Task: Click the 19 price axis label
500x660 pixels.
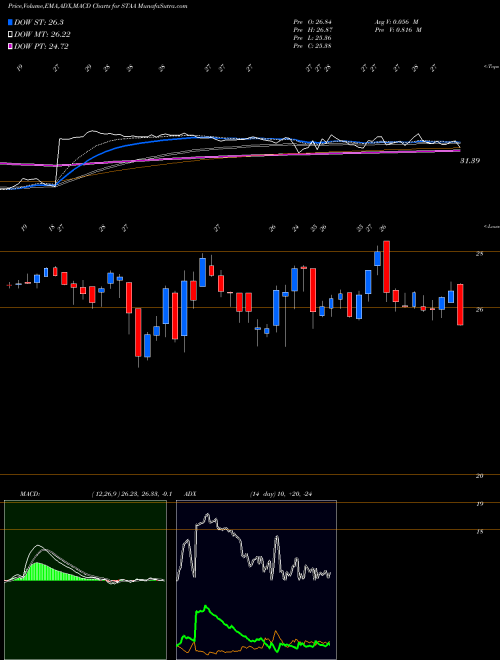Action: pos(479,504)
